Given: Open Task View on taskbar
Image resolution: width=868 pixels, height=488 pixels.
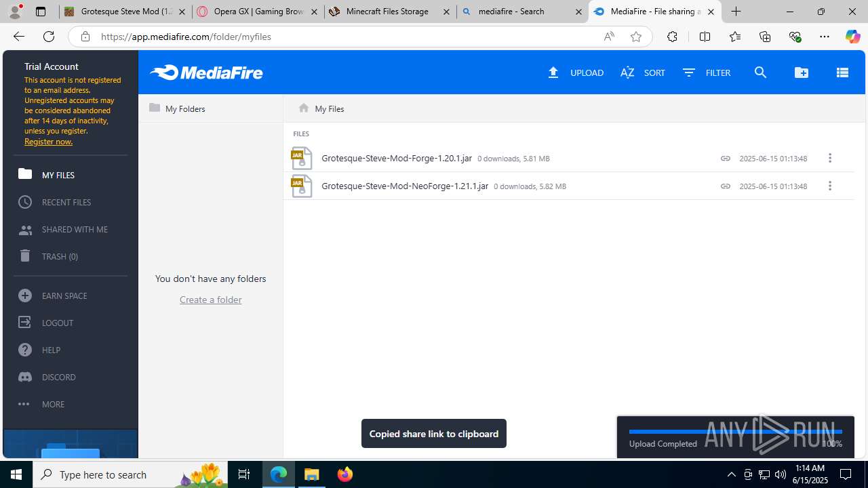Looking at the screenshot, I should (244, 474).
